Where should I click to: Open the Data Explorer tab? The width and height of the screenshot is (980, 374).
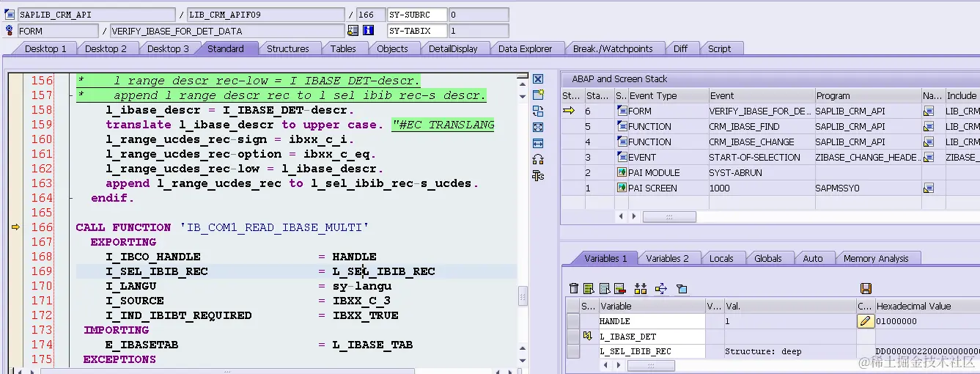point(525,48)
